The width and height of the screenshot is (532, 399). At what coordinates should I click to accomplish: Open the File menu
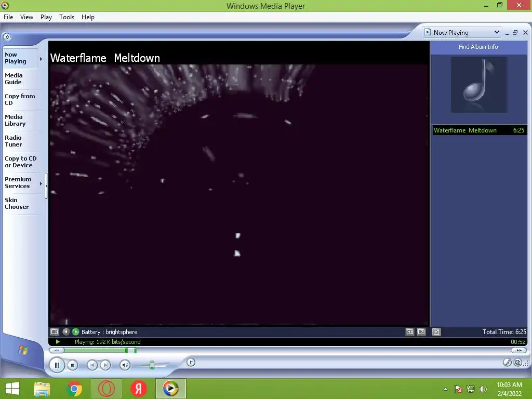pyautogui.click(x=8, y=17)
